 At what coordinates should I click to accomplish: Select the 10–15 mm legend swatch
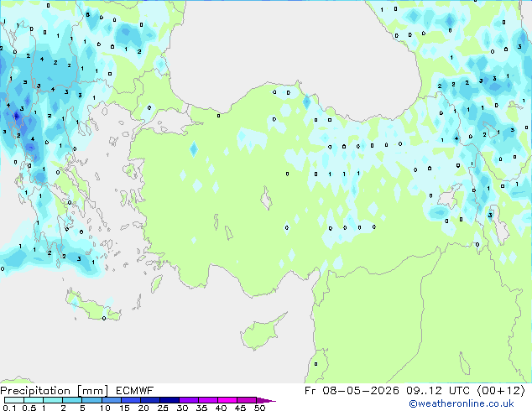pos(111,400)
